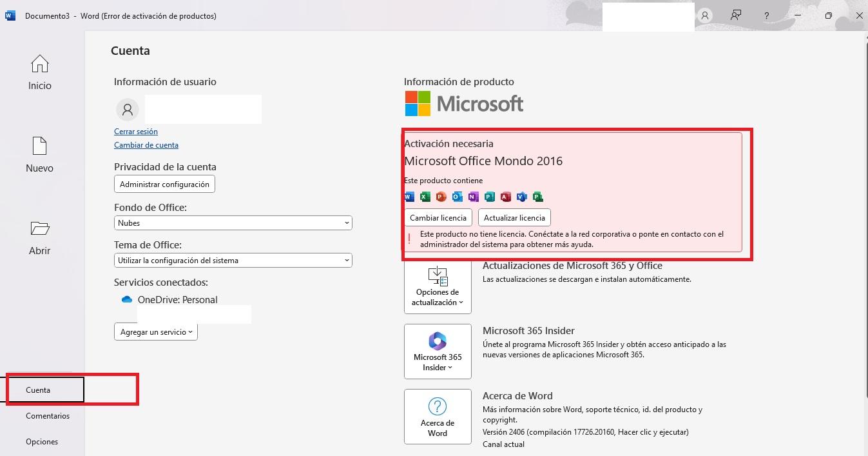
Task: Open the Cerrar sesión link
Action: point(135,131)
